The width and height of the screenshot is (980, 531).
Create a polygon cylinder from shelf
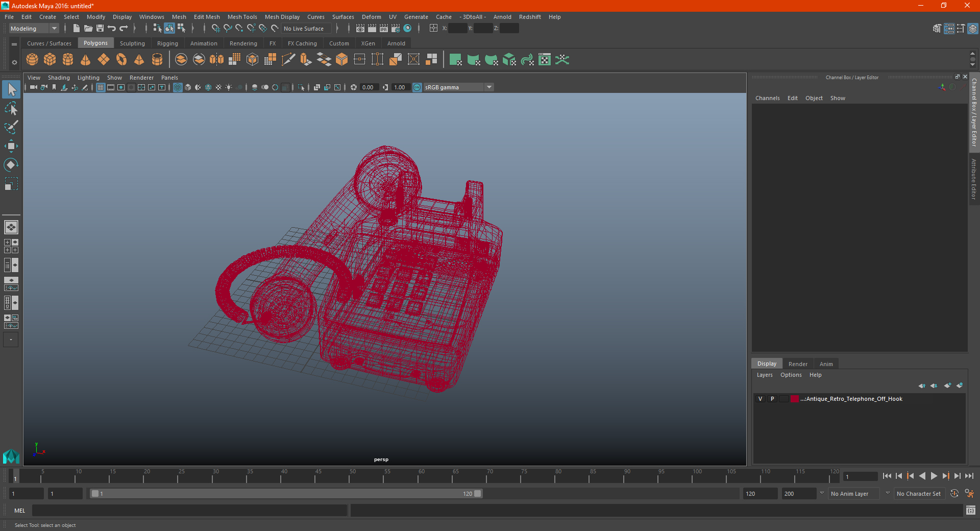pos(68,60)
